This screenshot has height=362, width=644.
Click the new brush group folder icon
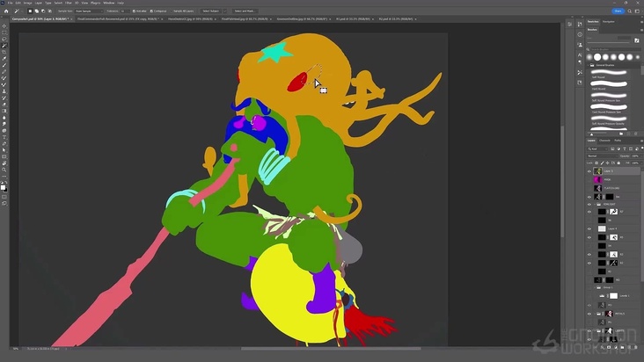[x=621, y=134]
